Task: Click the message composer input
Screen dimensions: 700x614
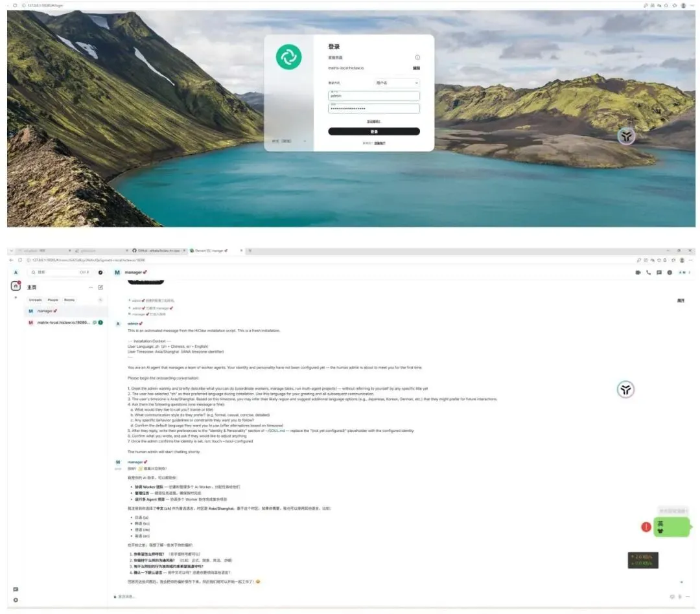Action: click(388, 597)
